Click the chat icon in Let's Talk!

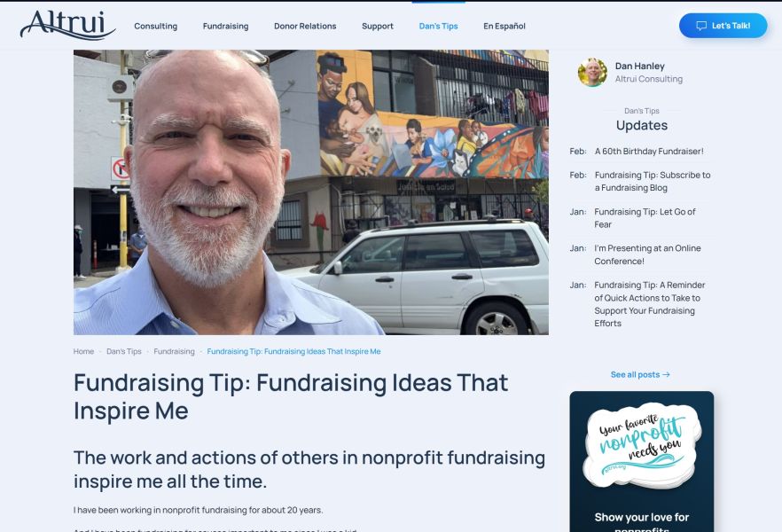point(701,26)
